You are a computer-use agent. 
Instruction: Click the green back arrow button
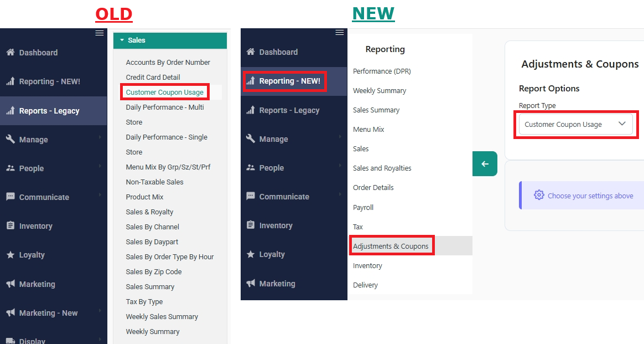point(485,164)
